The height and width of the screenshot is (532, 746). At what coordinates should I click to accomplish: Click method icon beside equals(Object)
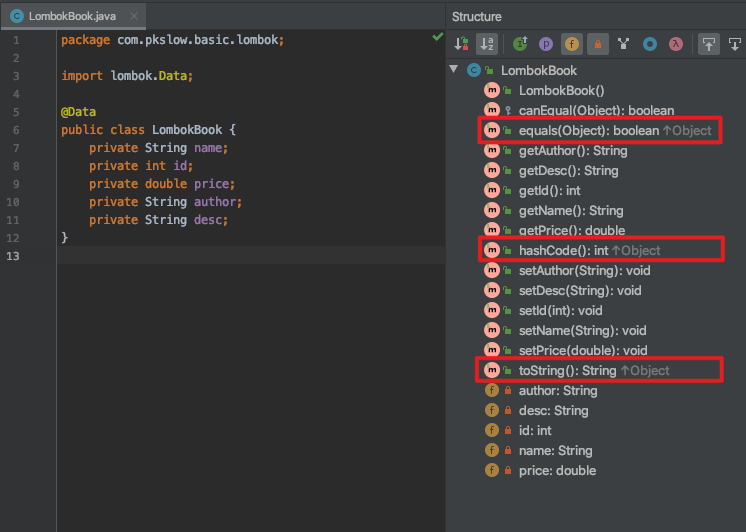pos(491,130)
